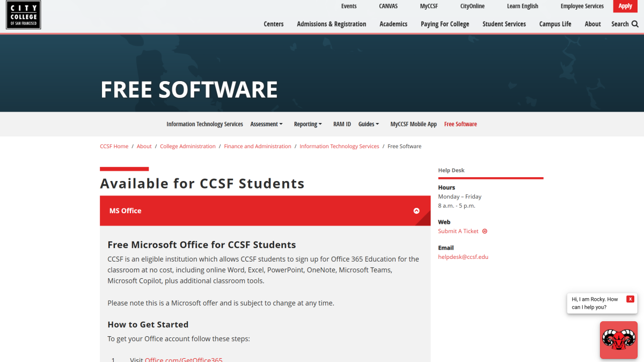Click the Rocky greeting message text
644x362 pixels.
point(595,303)
